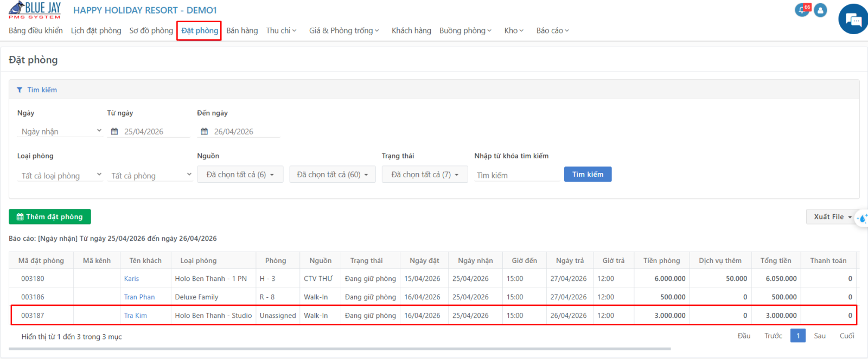Open the notifications bell with badge 66
The image size is (868, 359).
click(x=802, y=10)
